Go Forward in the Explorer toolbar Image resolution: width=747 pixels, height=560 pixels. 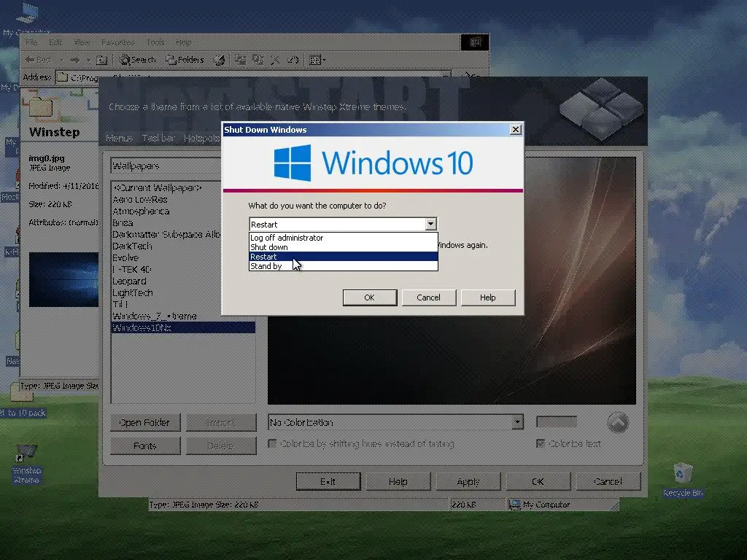tap(75, 60)
